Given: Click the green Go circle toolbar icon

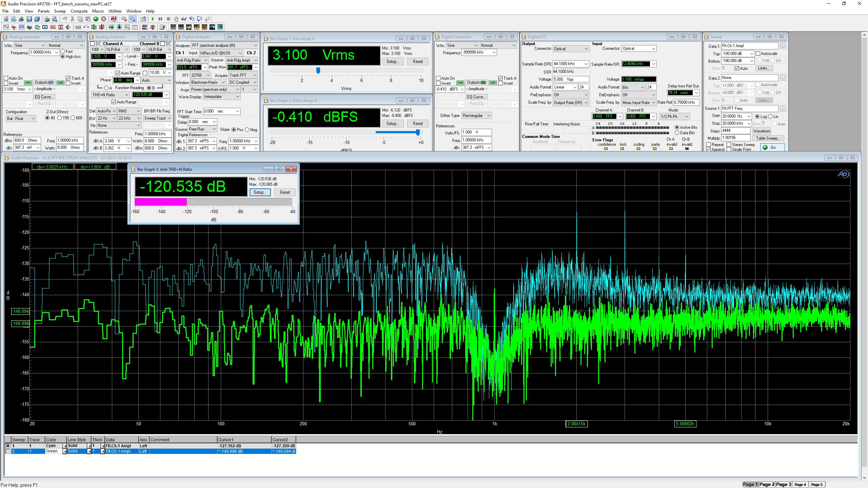Looking at the screenshot, I should point(96,19).
